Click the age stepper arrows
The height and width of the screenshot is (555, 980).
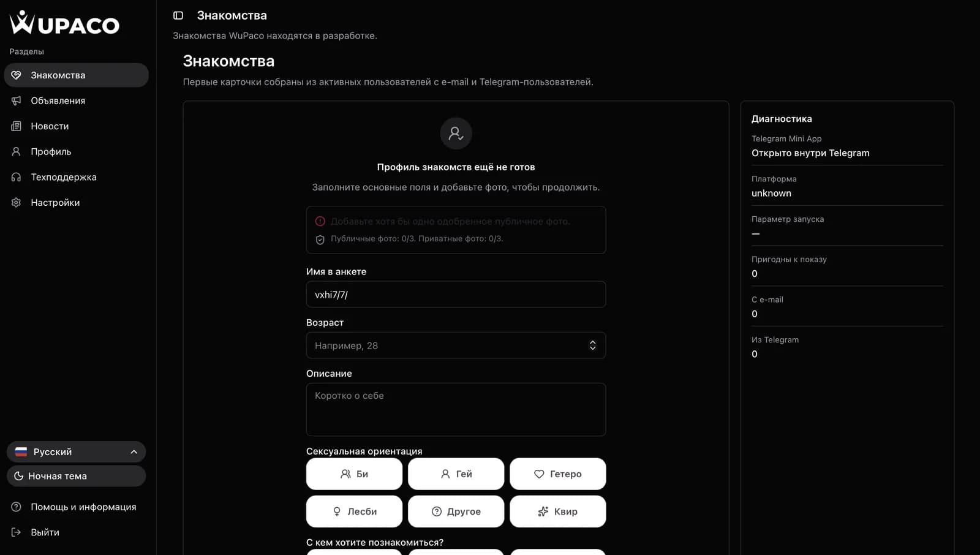pos(592,345)
